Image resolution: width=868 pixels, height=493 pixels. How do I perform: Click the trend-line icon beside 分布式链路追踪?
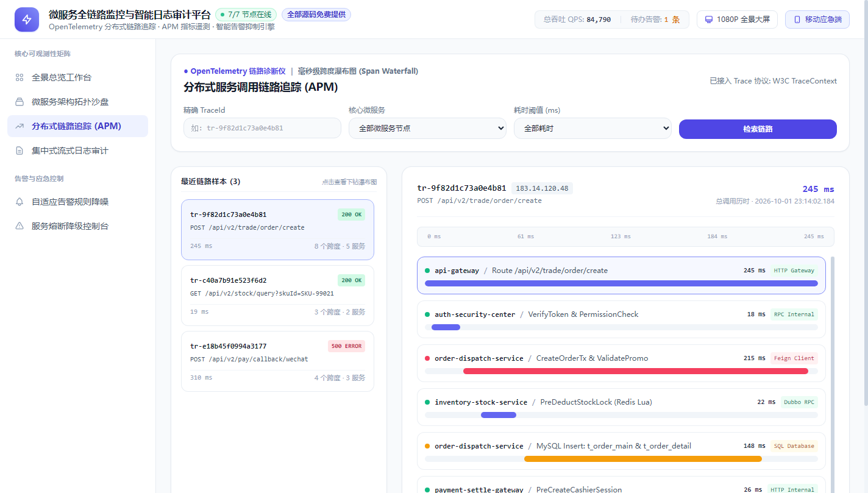[x=20, y=126]
